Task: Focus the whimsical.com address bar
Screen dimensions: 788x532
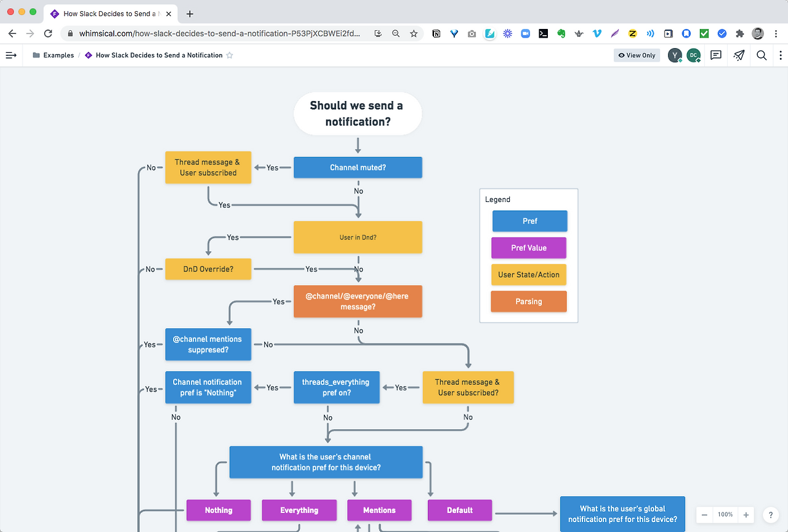Action: coord(219,34)
